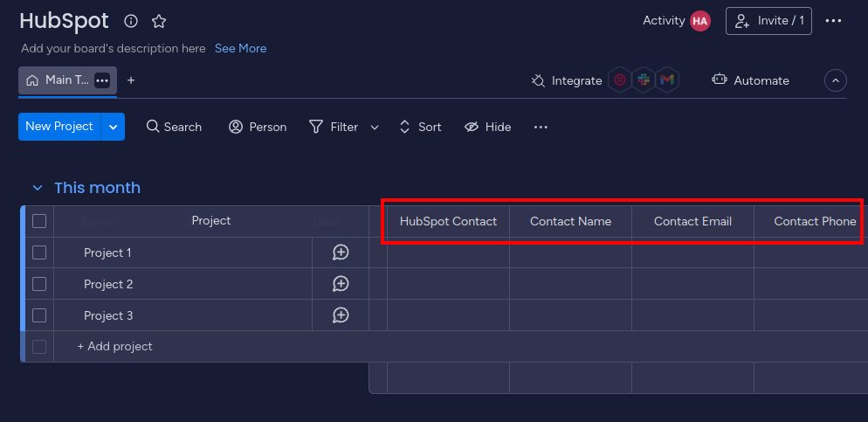Click Project 1's HubSpot Contact cell
The width and height of the screenshot is (868, 422).
click(x=448, y=253)
